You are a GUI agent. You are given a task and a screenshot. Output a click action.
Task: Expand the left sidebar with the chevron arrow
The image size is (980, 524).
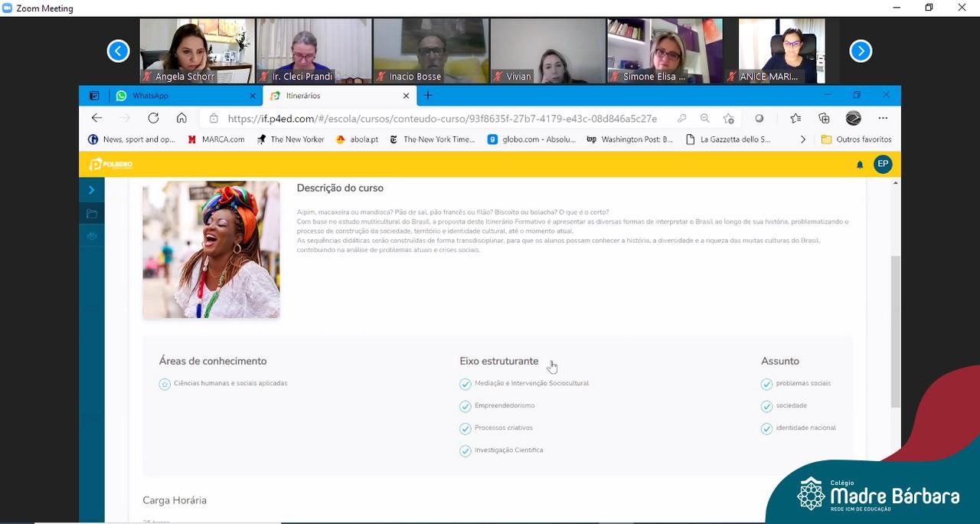(x=91, y=190)
